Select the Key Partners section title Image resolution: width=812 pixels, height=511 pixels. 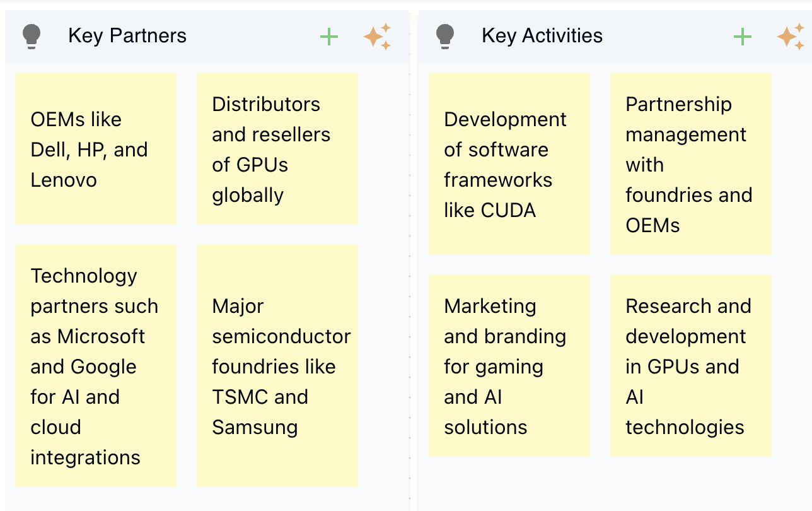pyautogui.click(x=127, y=36)
